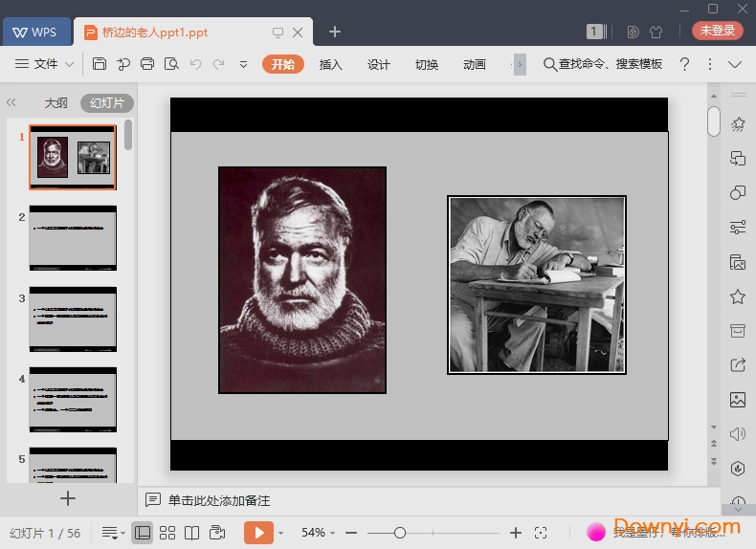The image size is (756, 549).
Task: Switch to Normal view in status bar
Action: click(x=143, y=533)
